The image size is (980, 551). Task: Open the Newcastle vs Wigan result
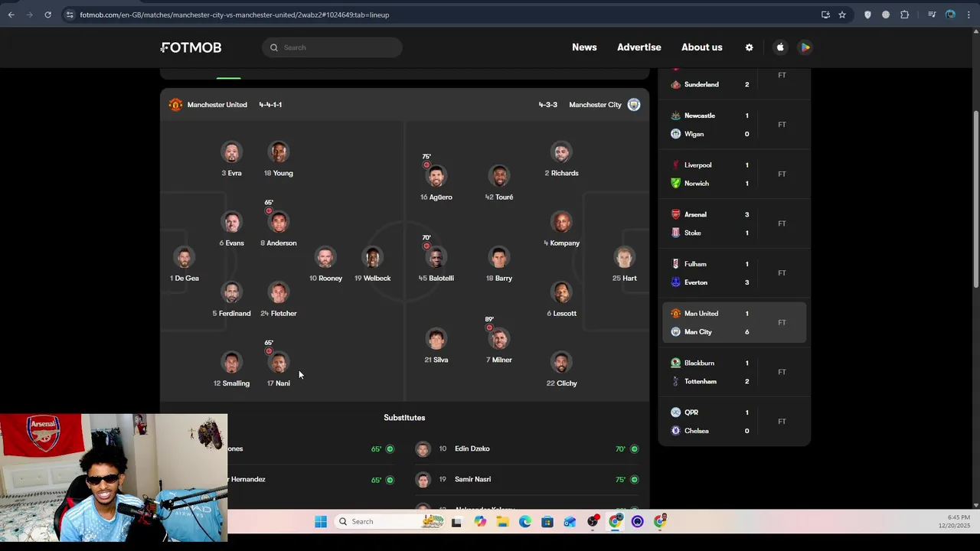pos(734,125)
